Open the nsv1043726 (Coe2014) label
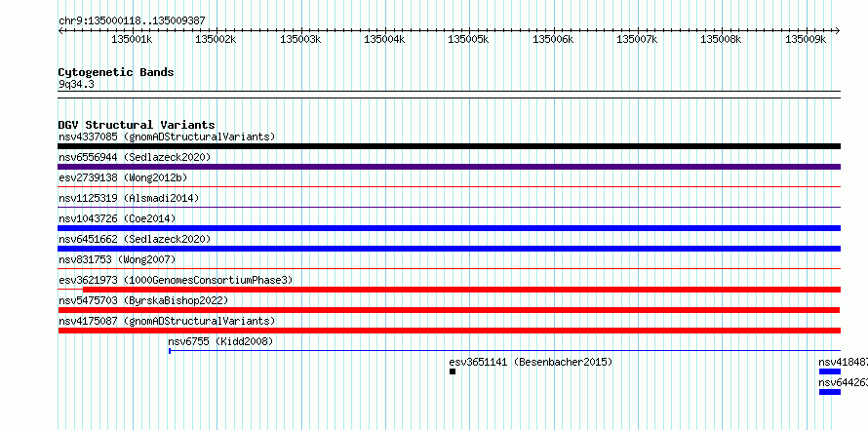 pos(117,218)
